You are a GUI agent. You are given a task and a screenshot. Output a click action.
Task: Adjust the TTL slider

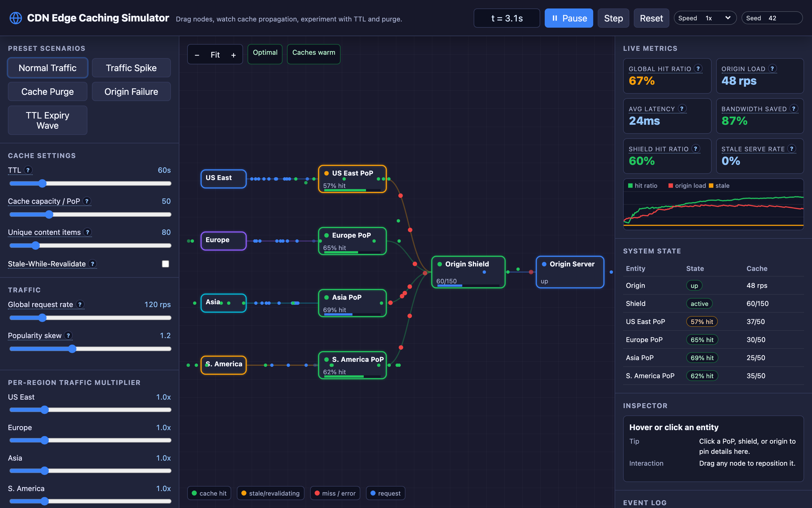[x=90, y=183]
